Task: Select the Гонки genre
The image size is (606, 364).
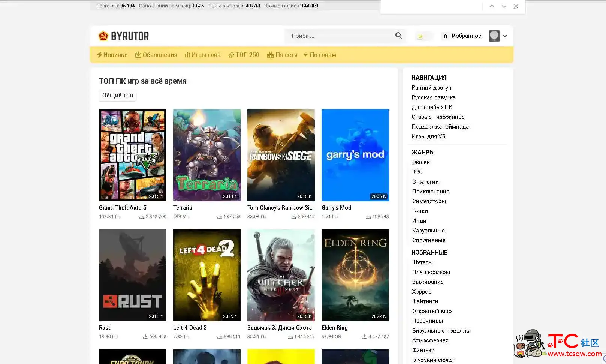Action: click(x=420, y=211)
